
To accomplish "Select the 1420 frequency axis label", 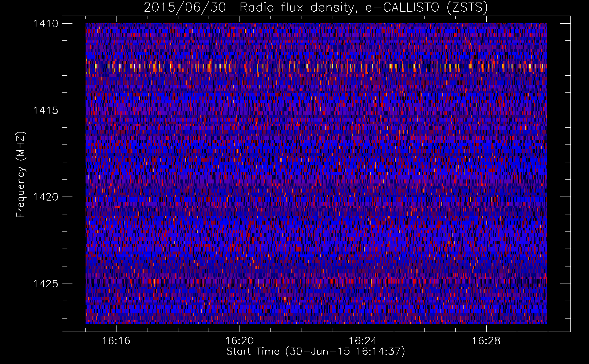I will [x=46, y=197].
